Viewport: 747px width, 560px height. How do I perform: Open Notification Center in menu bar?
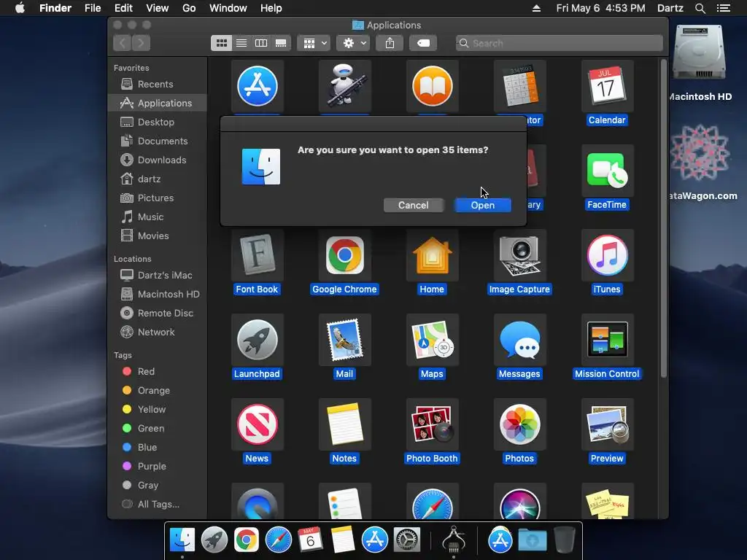723,8
